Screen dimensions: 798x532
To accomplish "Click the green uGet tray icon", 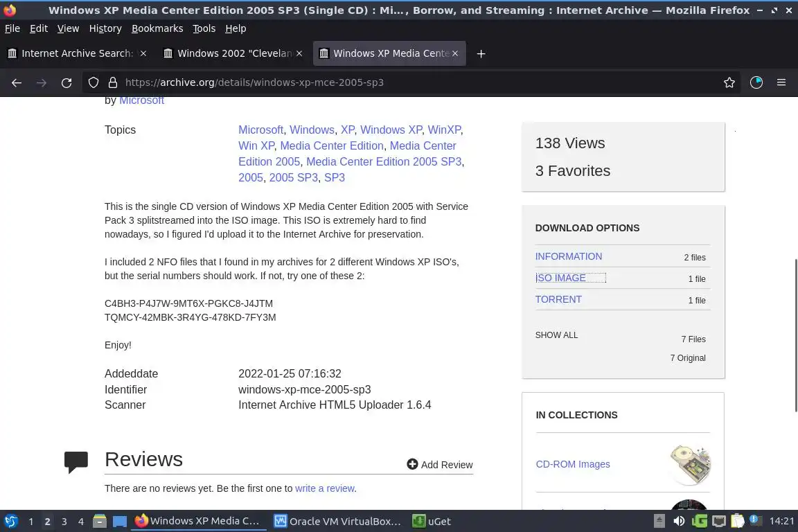I will [x=700, y=522].
